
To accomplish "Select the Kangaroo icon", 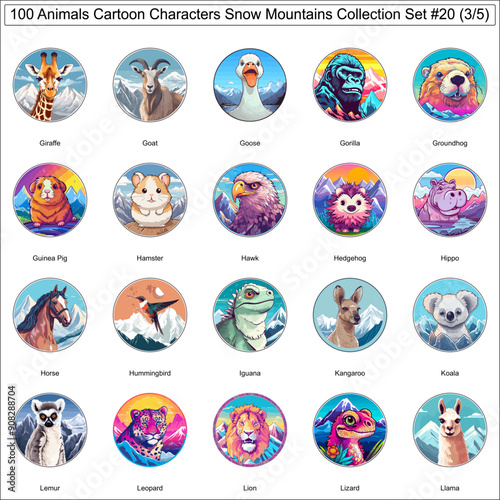I will 350,315.
